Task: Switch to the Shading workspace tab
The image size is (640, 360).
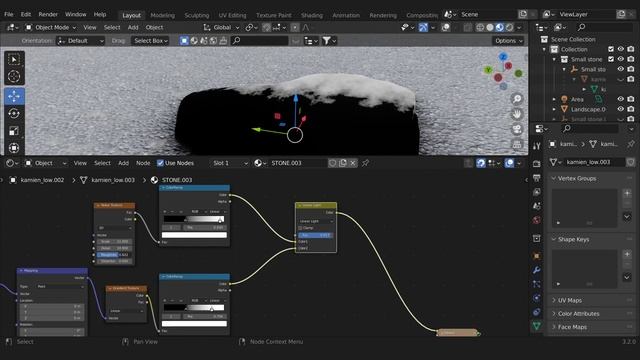Action: pos(312,15)
